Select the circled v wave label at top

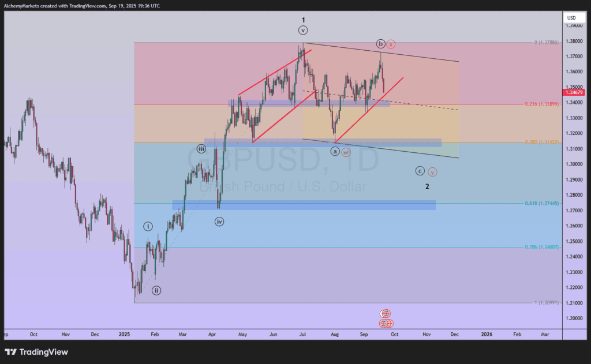click(x=303, y=30)
